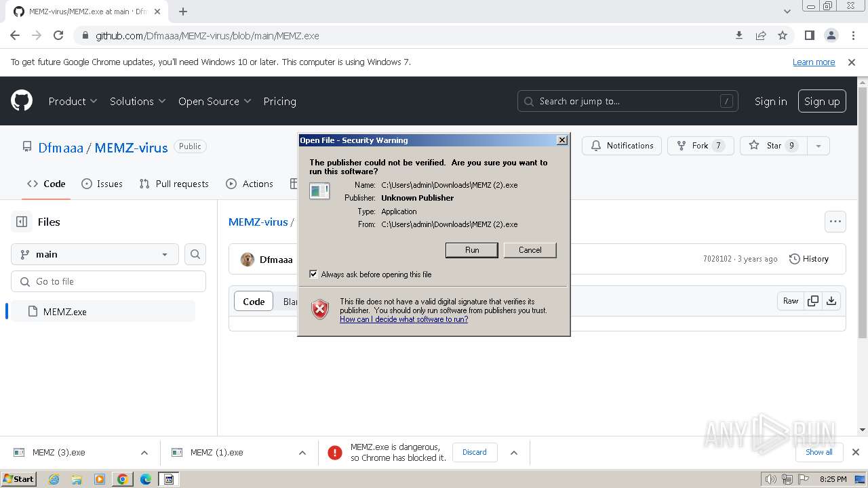868x488 pixels.
Task: Open Internet Explorer from taskbar
Action: tap(54, 479)
